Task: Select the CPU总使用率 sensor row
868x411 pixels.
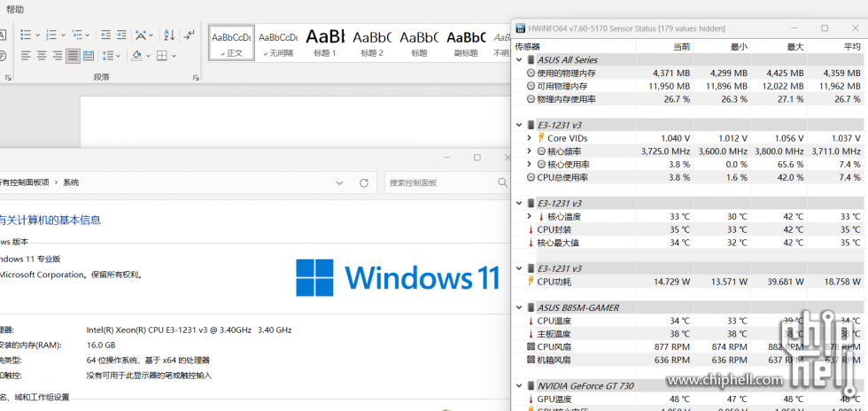Action: click(x=689, y=177)
